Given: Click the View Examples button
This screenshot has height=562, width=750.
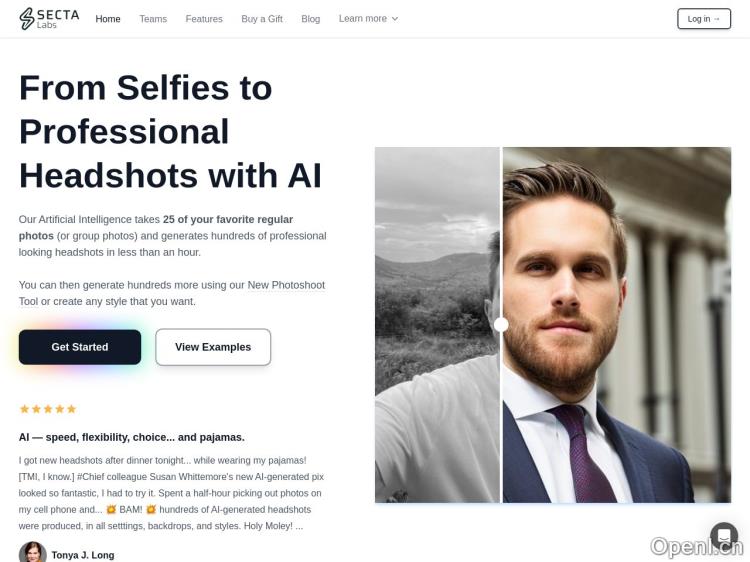Looking at the screenshot, I should tap(213, 347).
